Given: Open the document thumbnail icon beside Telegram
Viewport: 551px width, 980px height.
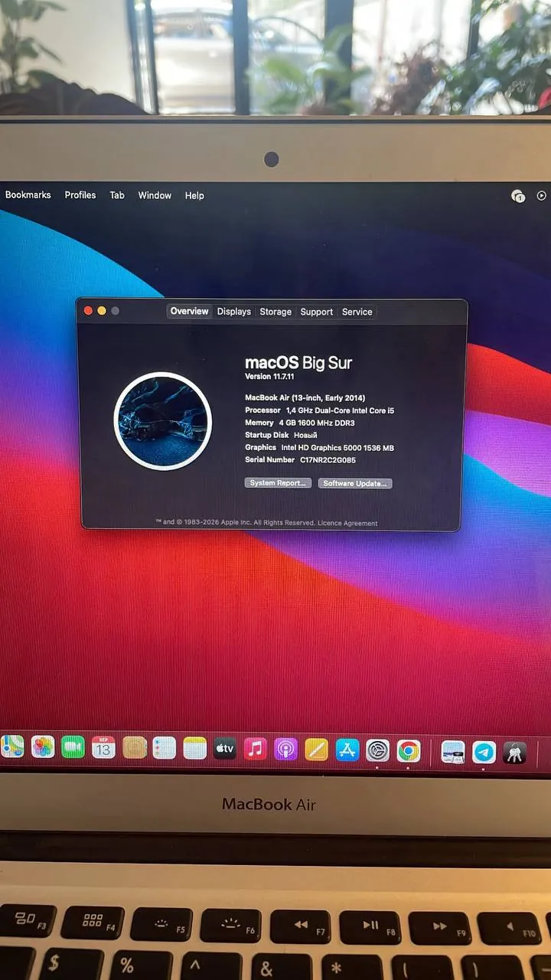Looking at the screenshot, I should click(453, 752).
